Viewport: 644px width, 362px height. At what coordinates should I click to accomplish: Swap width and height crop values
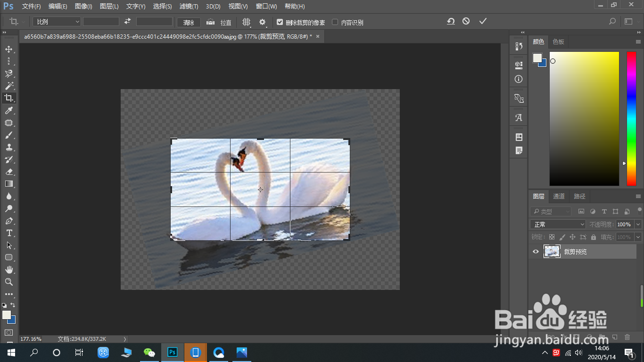pos(127,21)
